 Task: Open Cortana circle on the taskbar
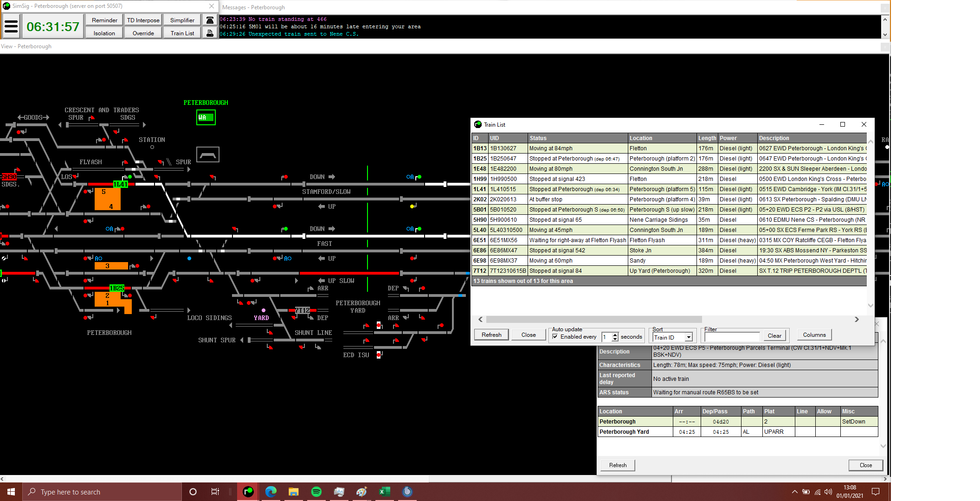click(193, 492)
